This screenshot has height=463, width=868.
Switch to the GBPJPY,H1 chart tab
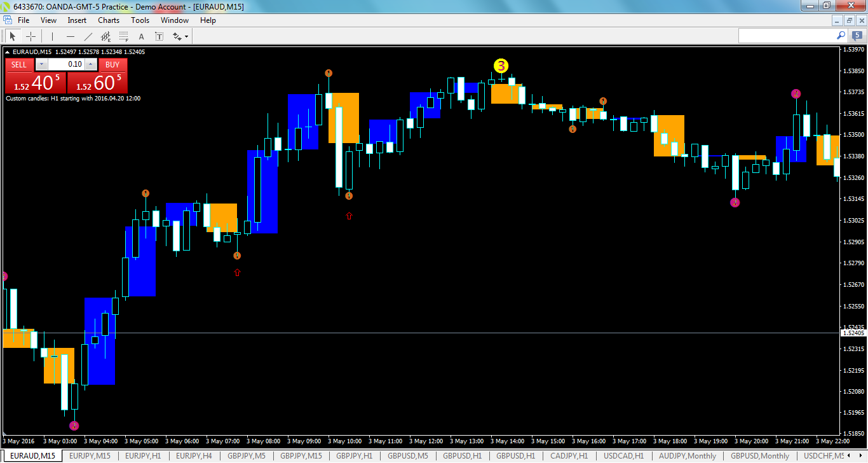[355, 456]
